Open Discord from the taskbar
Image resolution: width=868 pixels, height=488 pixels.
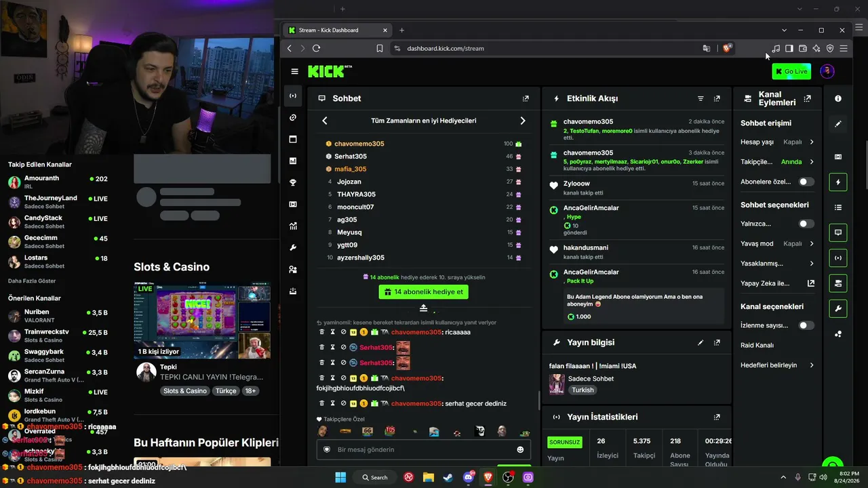(468, 477)
